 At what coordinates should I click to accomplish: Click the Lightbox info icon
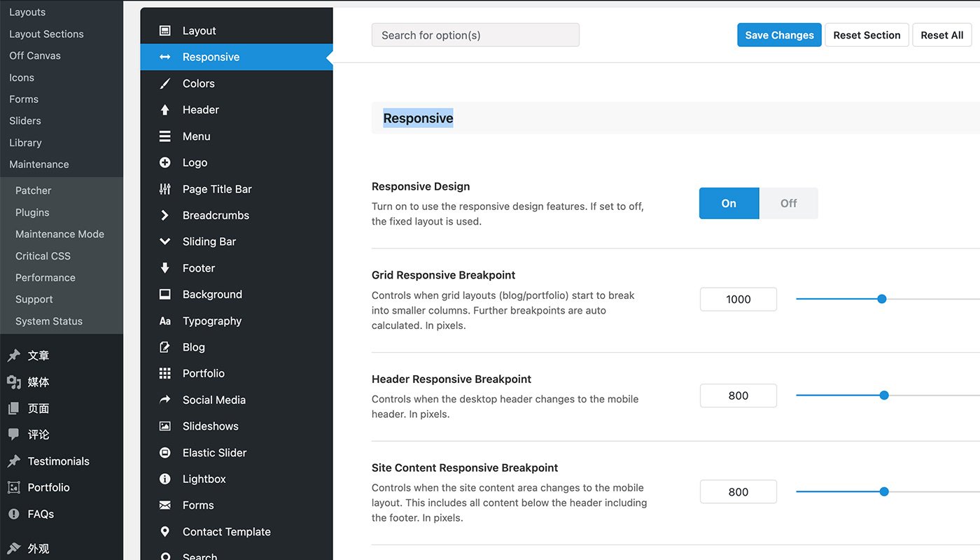pos(165,479)
